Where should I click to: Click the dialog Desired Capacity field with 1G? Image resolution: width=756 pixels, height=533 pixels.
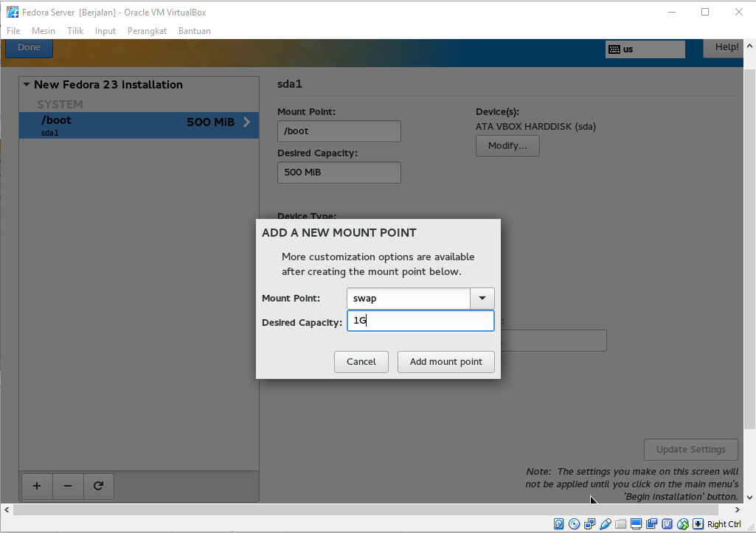(420, 321)
